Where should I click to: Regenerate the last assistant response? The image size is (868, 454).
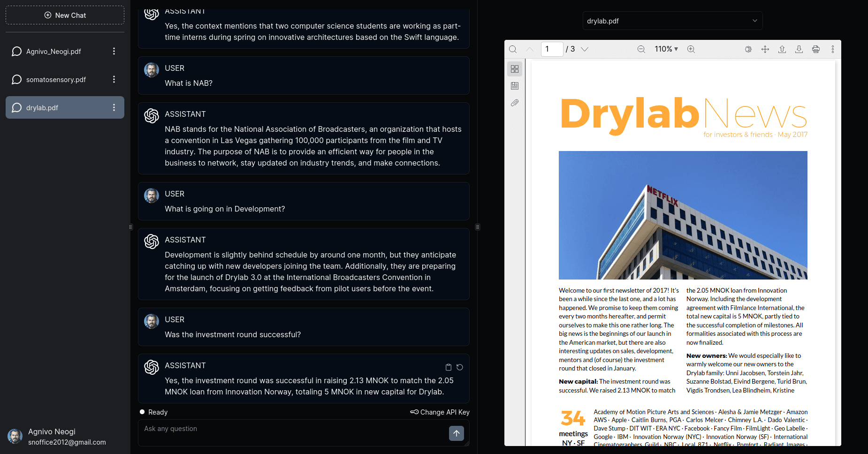(x=460, y=367)
